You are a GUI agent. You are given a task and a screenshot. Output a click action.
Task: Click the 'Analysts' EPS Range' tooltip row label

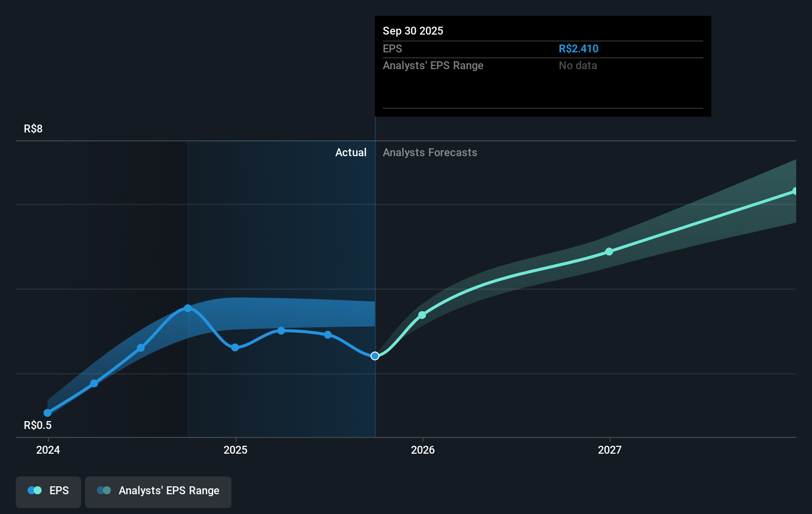[x=433, y=65]
